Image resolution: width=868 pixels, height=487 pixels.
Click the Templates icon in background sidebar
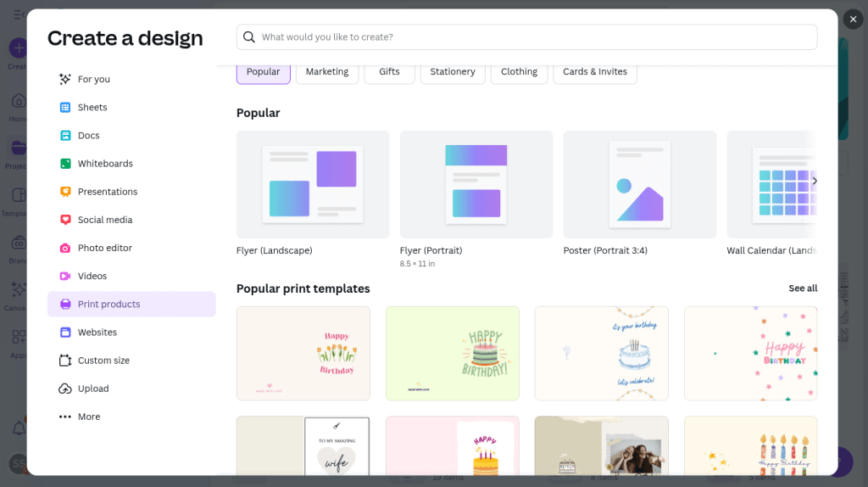coord(19,196)
